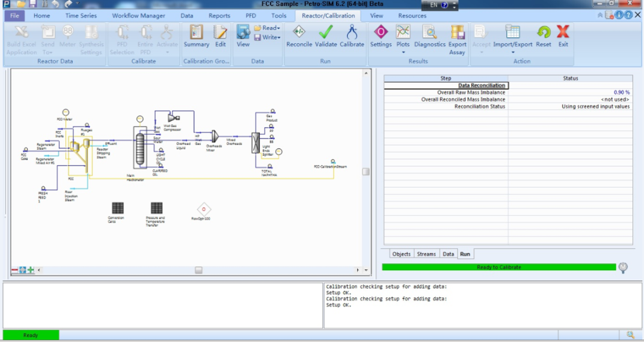Viewport: 644px width, 342px height.
Task: Switch to the Objects panel tab
Action: [x=401, y=254]
